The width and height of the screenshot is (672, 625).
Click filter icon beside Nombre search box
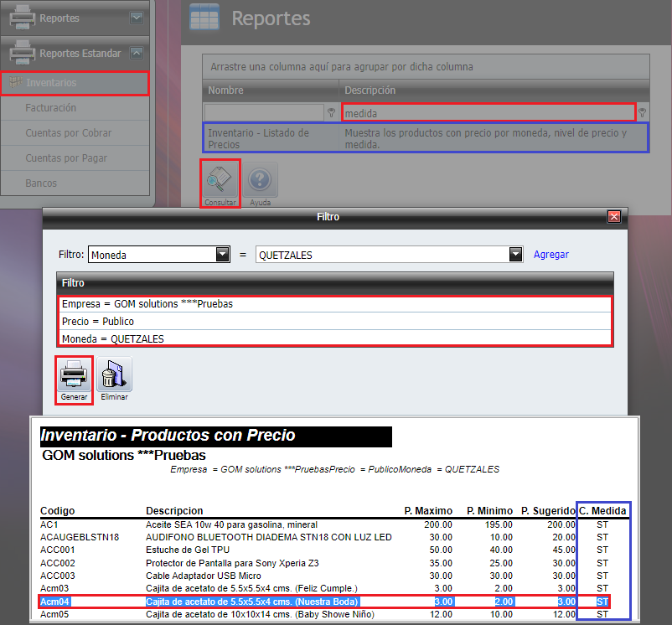331,112
